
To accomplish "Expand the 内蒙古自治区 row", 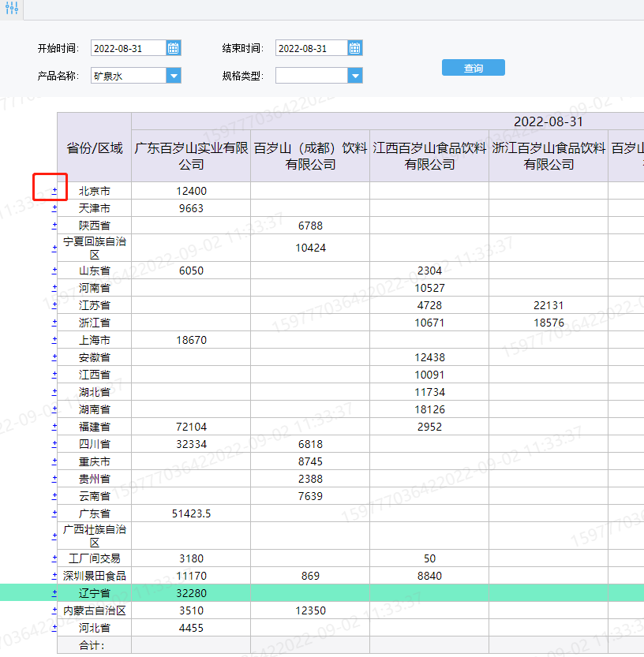I will coord(54,610).
